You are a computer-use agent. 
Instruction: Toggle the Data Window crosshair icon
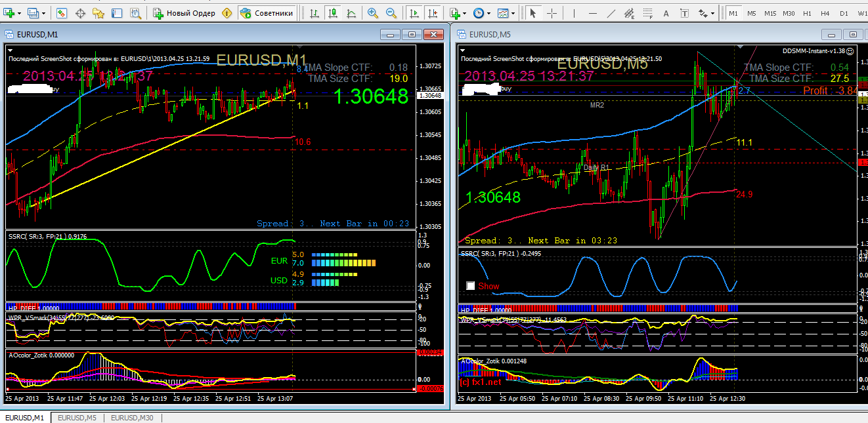click(x=80, y=12)
